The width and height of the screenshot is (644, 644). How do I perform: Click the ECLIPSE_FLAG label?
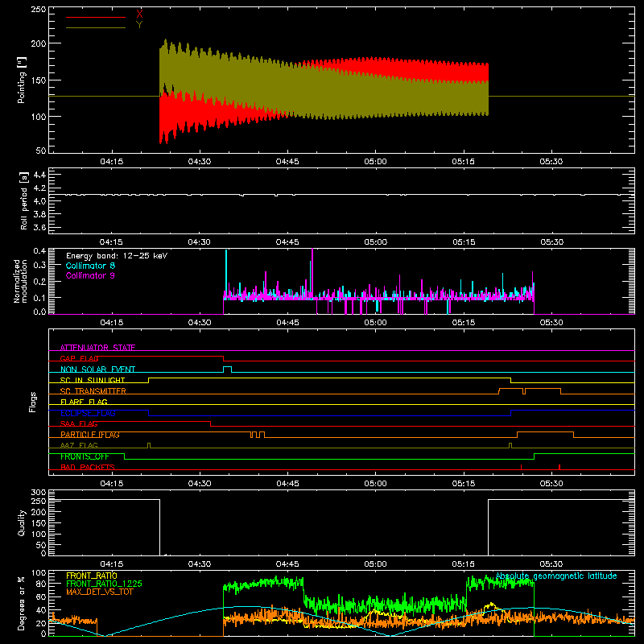tap(88, 413)
